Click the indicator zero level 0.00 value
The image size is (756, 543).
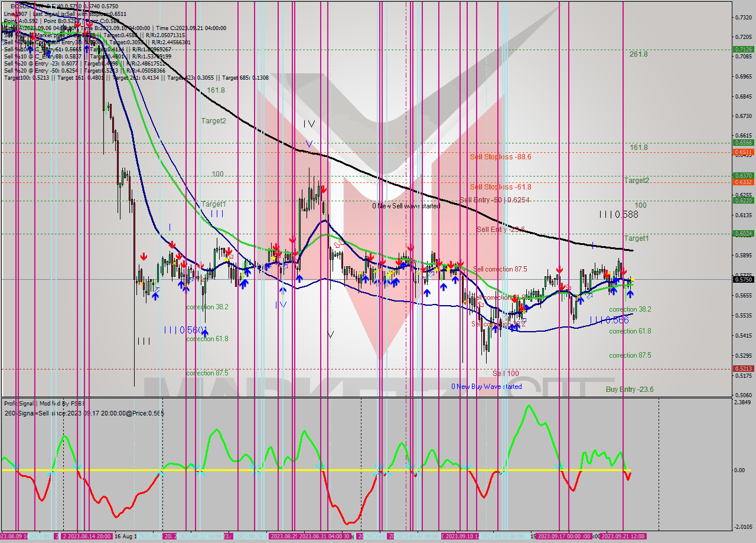[740, 470]
